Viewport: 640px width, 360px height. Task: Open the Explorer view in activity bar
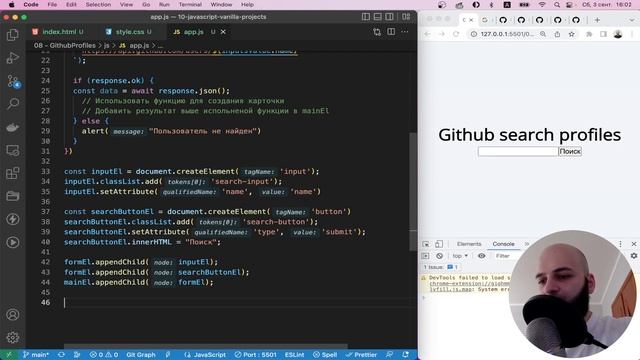click(x=13, y=35)
